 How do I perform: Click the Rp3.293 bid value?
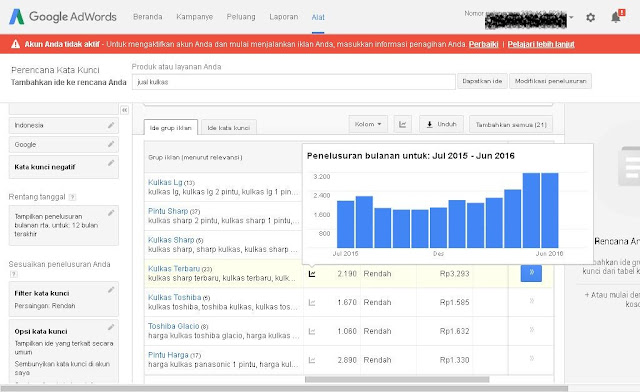point(454,274)
